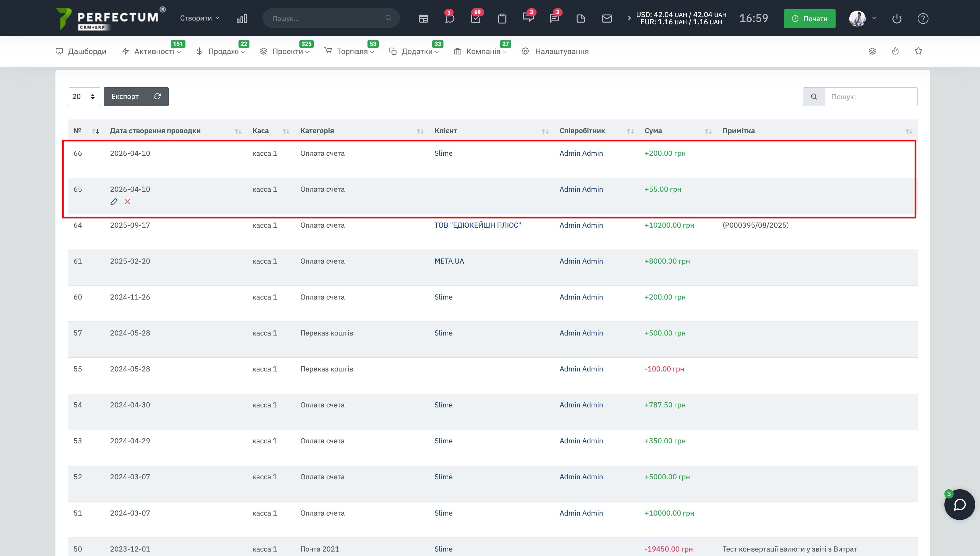
Task: Click the power logout icon
Action: coord(897,18)
